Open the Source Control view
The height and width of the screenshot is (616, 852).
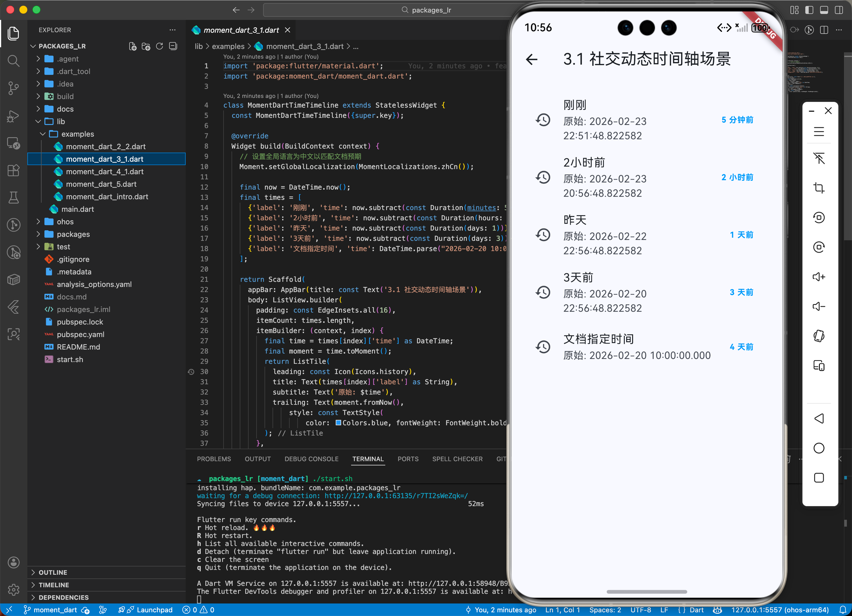click(x=13, y=88)
